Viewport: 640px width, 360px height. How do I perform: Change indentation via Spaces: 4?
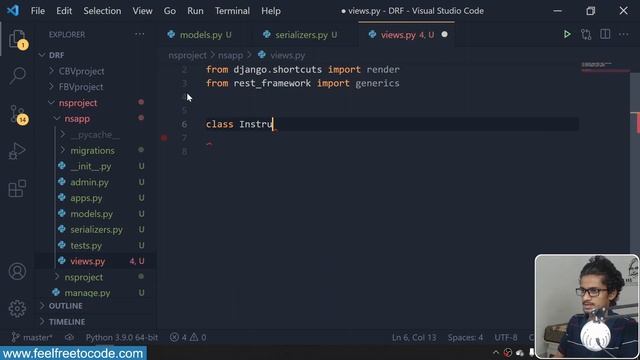click(465, 338)
